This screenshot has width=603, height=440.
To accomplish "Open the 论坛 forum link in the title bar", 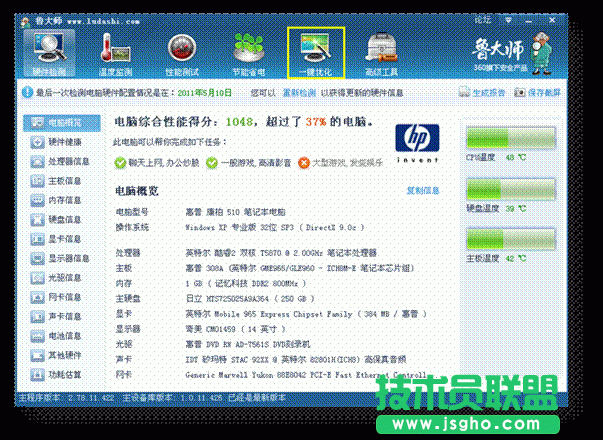I will tap(483, 20).
